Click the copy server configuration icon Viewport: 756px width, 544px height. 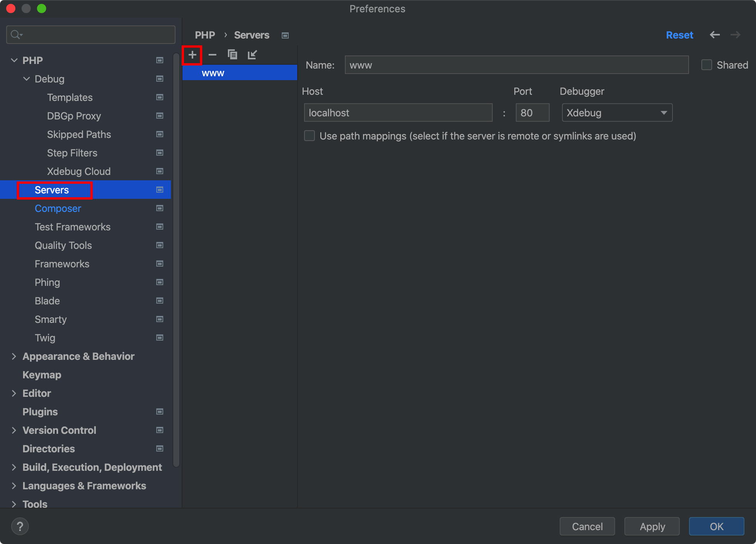tap(232, 55)
